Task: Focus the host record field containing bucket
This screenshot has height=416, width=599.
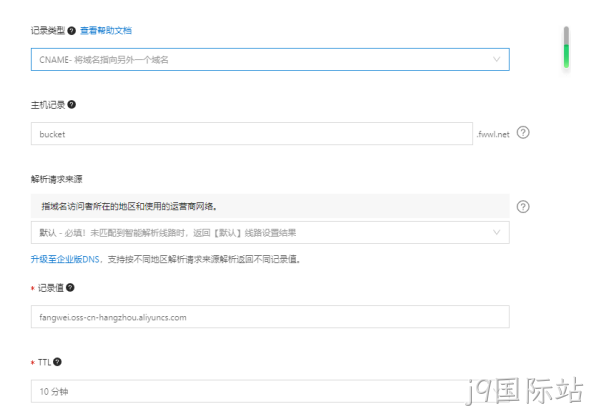Action: [x=252, y=134]
